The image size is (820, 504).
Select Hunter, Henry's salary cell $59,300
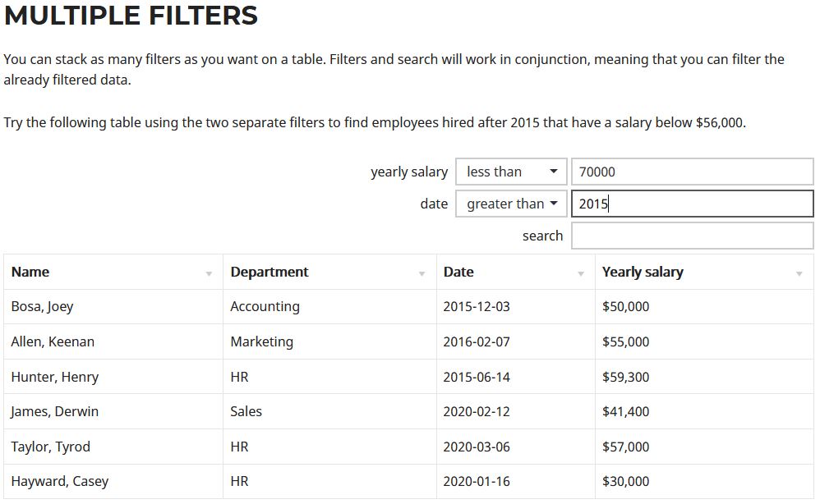[x=625, y=377]
